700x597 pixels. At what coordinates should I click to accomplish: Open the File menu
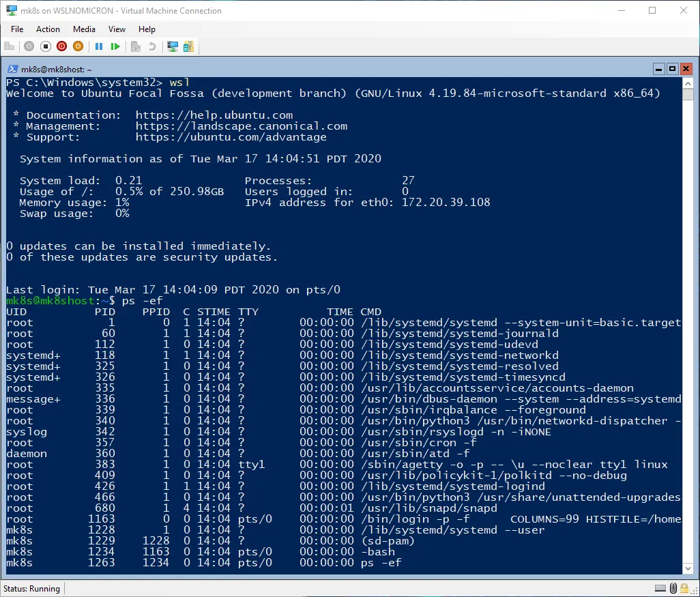17,29
